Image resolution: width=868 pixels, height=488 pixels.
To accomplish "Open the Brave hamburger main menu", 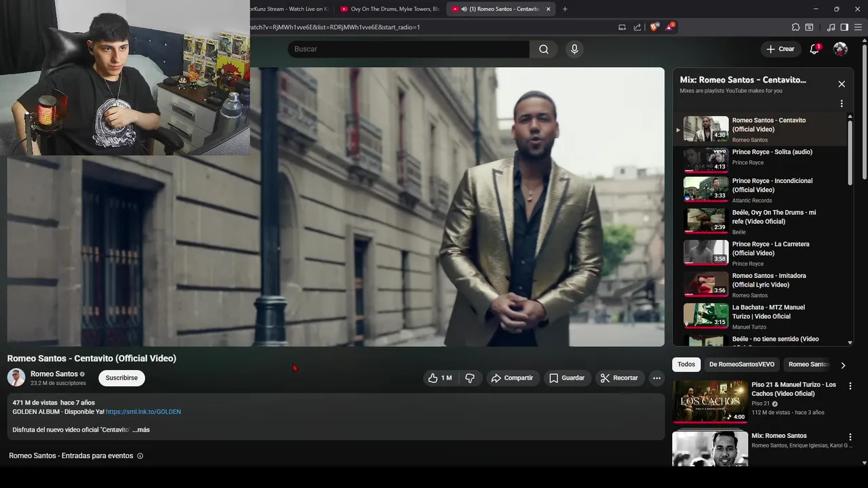I will [858, 27].
